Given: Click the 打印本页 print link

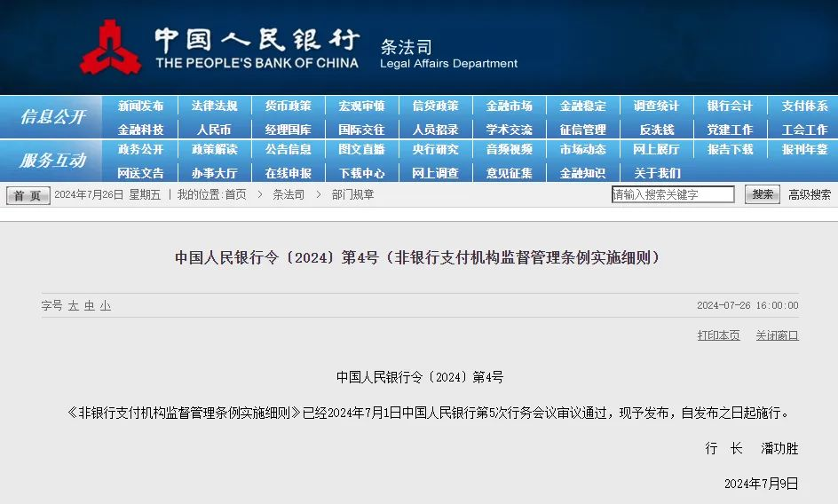Looking at the screenshot, I should (x=718, y=335).
